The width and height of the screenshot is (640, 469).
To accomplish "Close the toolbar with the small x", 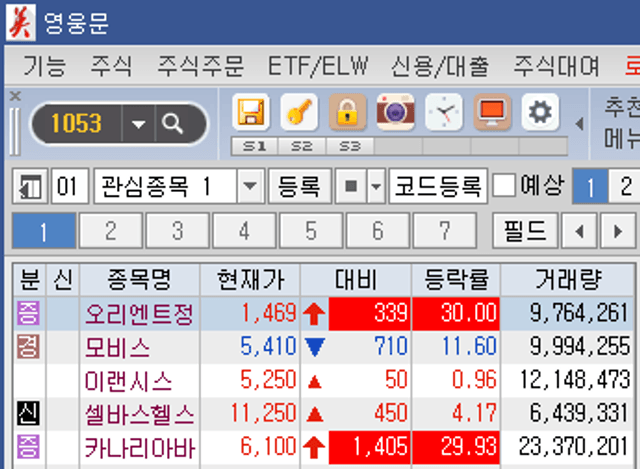I will coord(15,96).
